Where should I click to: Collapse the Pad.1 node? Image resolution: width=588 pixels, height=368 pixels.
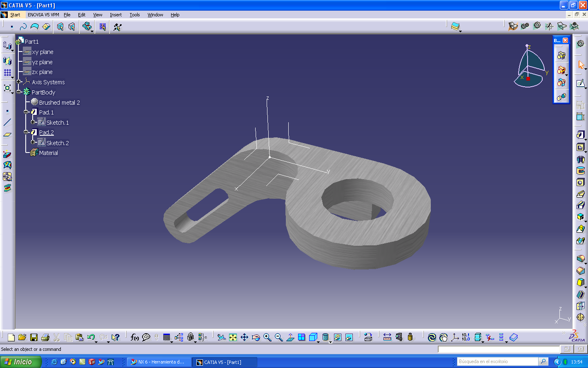pyautogui.click(x=26, y=112)
